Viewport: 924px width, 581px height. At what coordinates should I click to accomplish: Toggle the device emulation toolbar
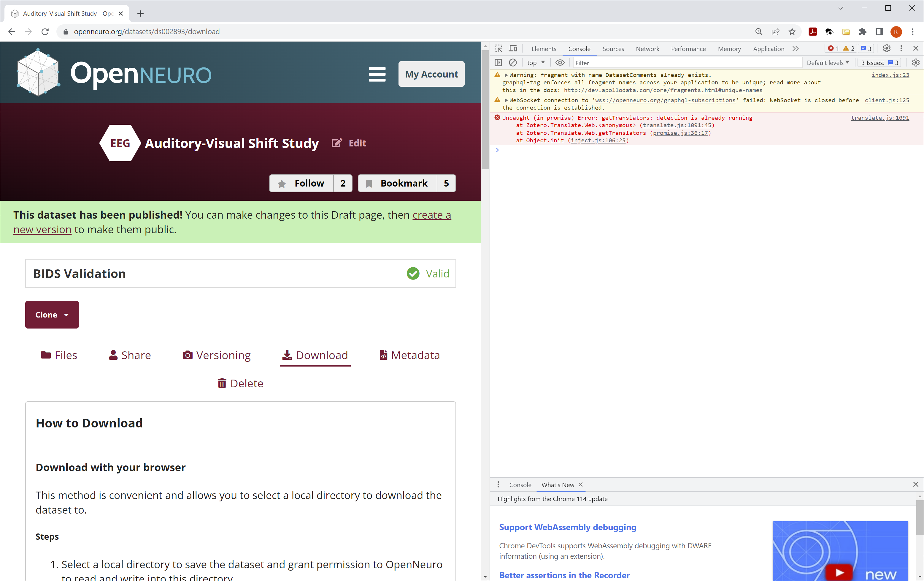(x=513, y=48)
